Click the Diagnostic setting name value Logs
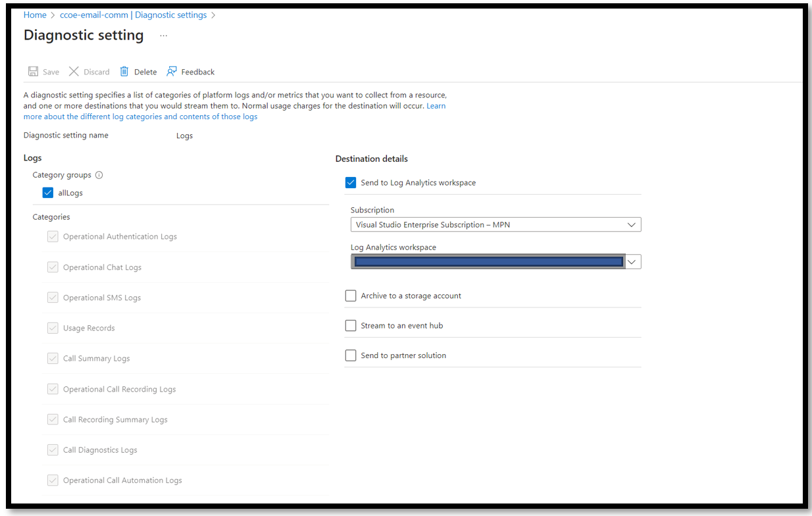Viewport: 812px width, 516px height. click(184, 136)
